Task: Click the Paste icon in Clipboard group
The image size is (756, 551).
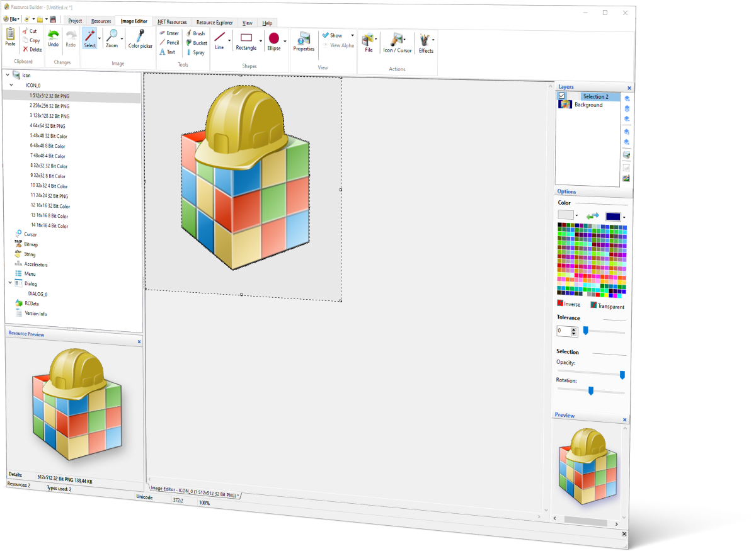Action: tap(10, 37)
